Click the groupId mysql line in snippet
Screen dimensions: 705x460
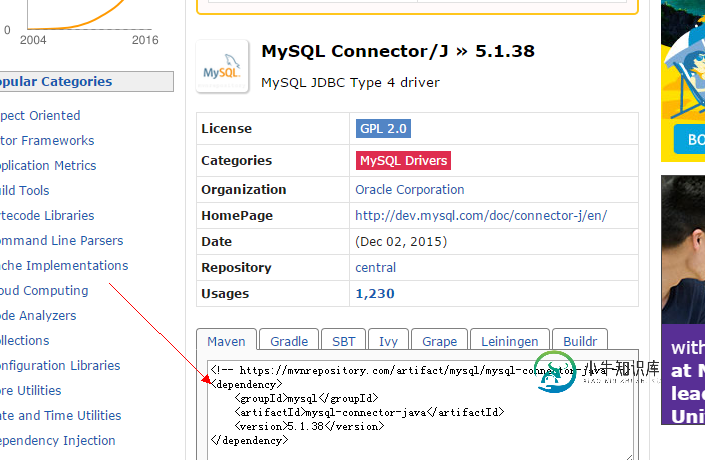click(306, 398)
